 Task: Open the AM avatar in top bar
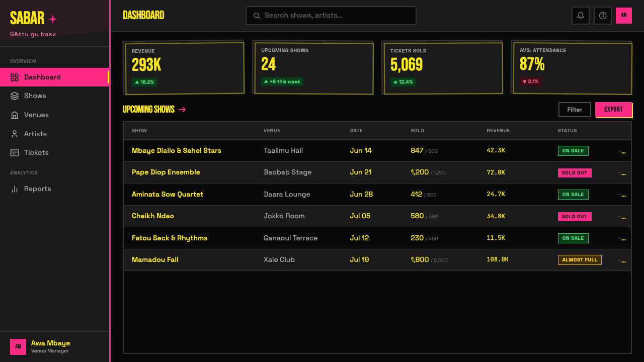[624, 16]
